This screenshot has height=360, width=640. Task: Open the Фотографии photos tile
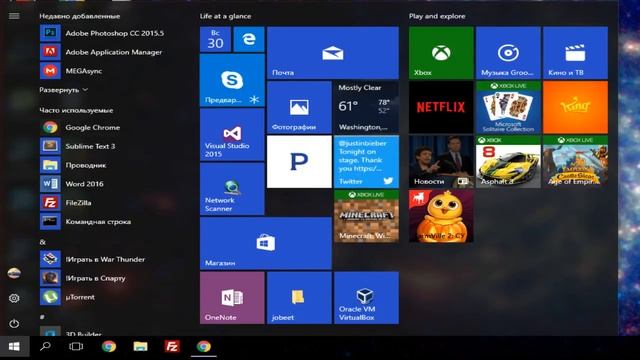(299, 107)
